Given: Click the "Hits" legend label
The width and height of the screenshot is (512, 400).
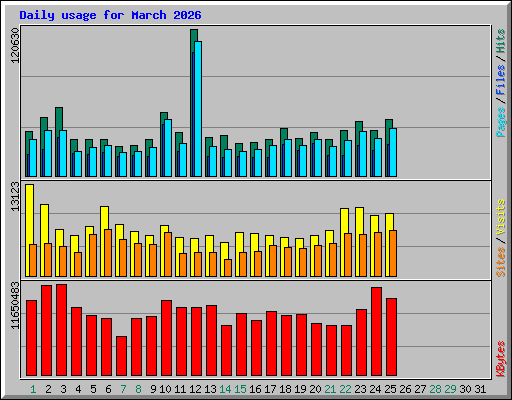Looking at the screenshot, I should coord(500,41).
